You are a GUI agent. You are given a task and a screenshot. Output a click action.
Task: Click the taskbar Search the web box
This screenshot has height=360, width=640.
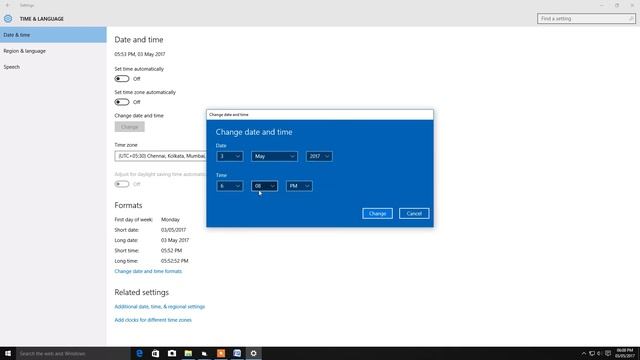(73, 353)
